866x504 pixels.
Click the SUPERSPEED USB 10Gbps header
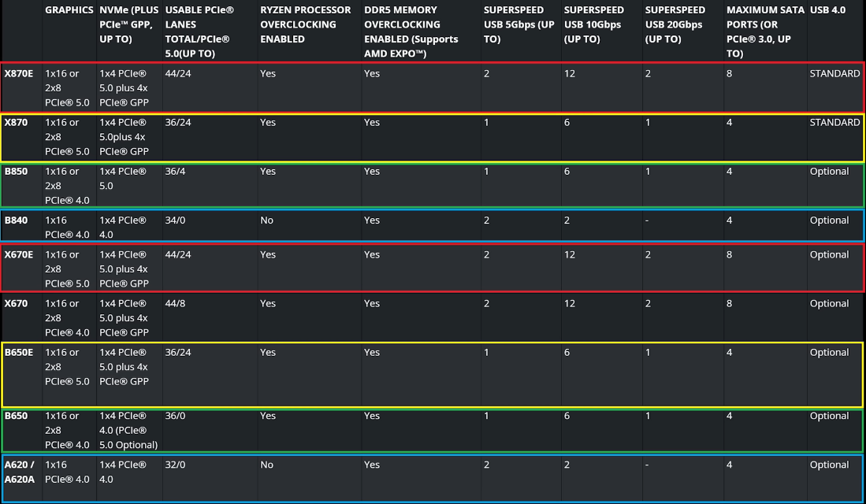(593, 24)
